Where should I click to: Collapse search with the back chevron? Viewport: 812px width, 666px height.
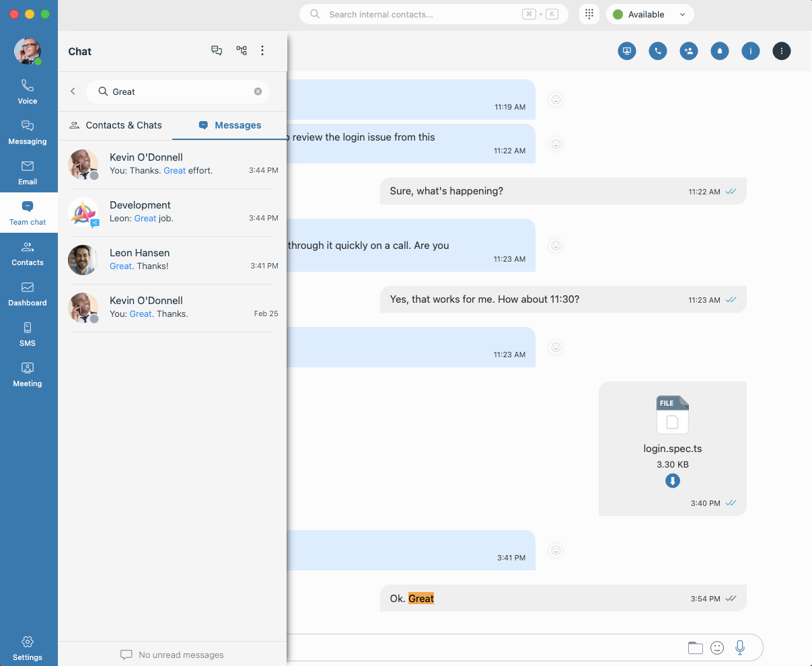click(73, 91)
